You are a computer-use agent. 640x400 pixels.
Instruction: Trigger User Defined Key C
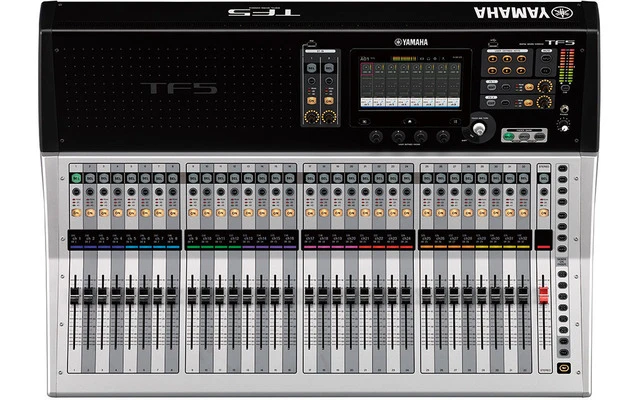point(521,59)
